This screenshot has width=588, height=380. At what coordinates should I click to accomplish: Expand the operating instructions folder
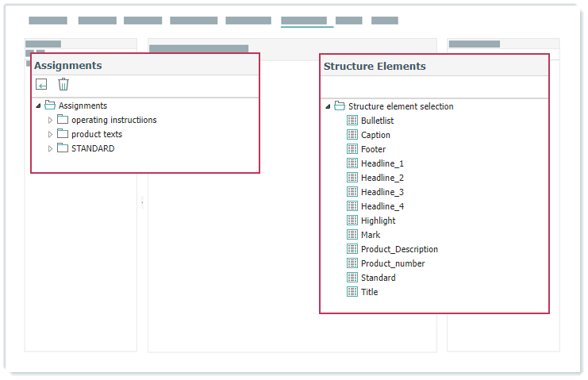[50, 121]
